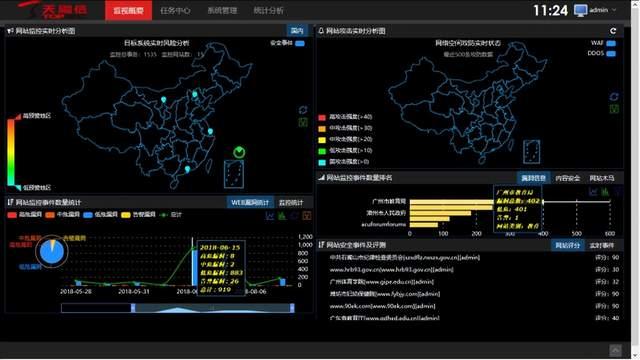
Task: Switch to the 监控统计 tab
Action: [291, 202]
